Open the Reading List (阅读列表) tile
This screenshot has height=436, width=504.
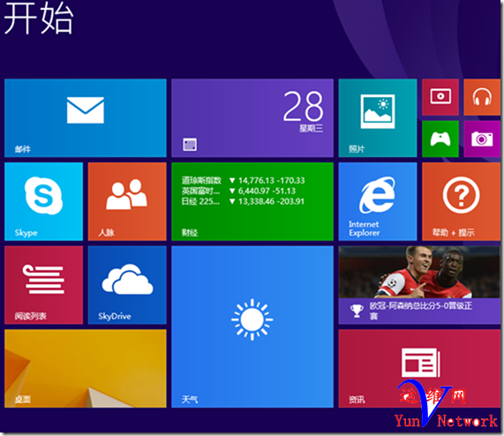coord(44,285)
